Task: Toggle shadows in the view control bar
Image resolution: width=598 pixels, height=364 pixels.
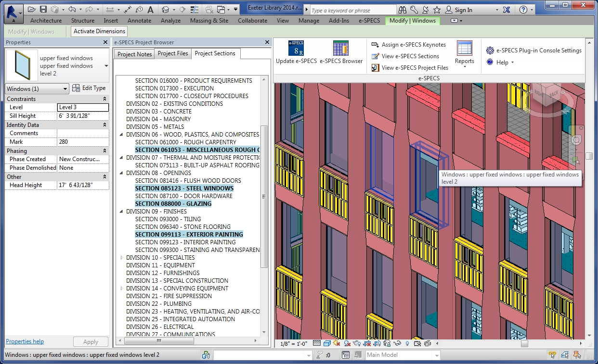Action: [347, 343]
